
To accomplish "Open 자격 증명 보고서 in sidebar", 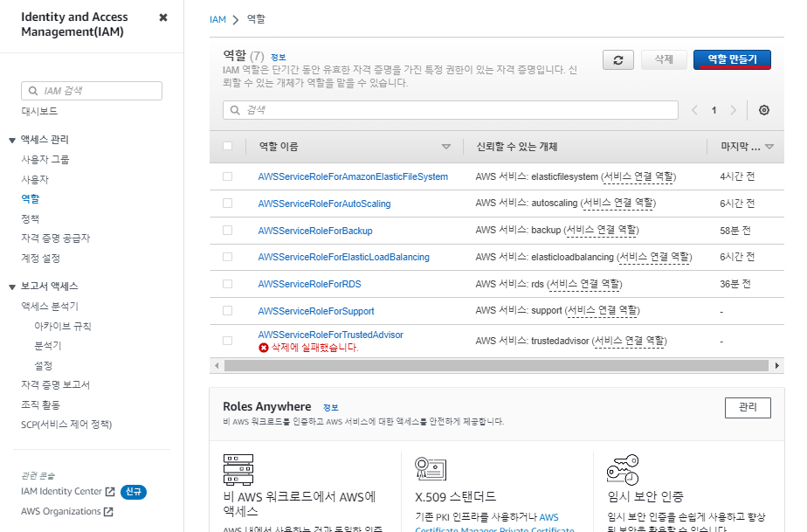I will (56, 384).
